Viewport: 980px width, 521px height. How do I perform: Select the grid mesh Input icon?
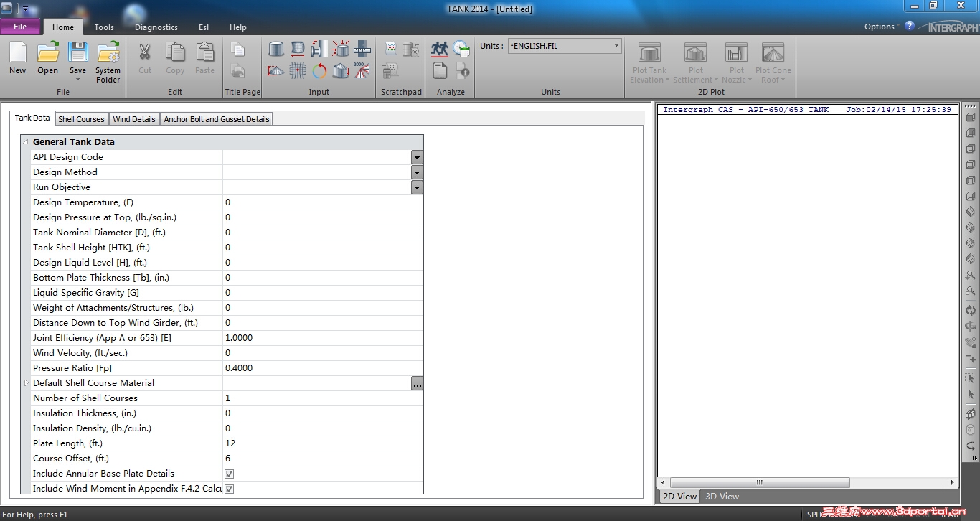click(x=298, y=70)
